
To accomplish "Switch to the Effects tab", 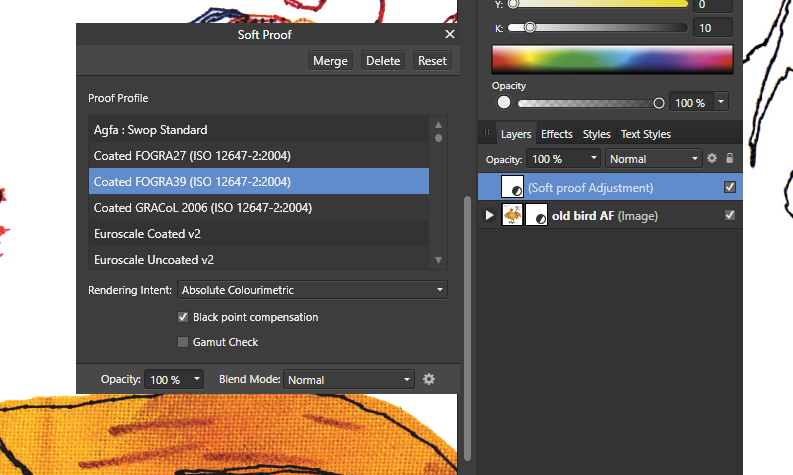I will click(x=556, y=134).
